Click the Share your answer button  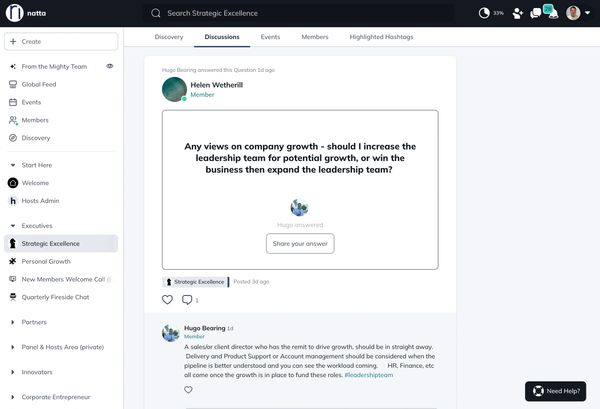point(300,244)
